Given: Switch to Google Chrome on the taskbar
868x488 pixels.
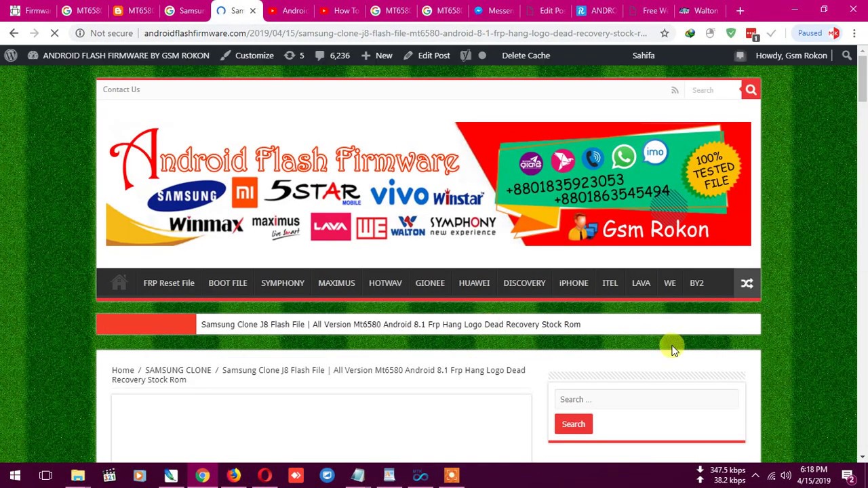Looking at the screenshot, I should coord(202,475).
